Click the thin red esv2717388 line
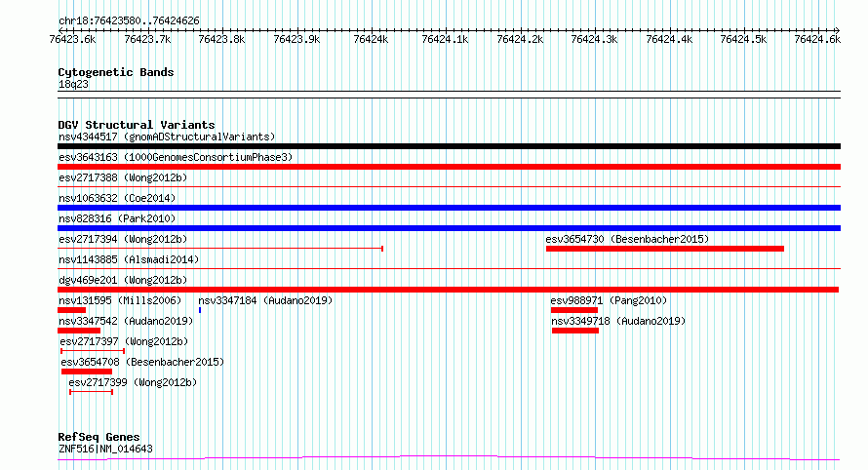This screenshot has height=470, width=868. point(449,187)
